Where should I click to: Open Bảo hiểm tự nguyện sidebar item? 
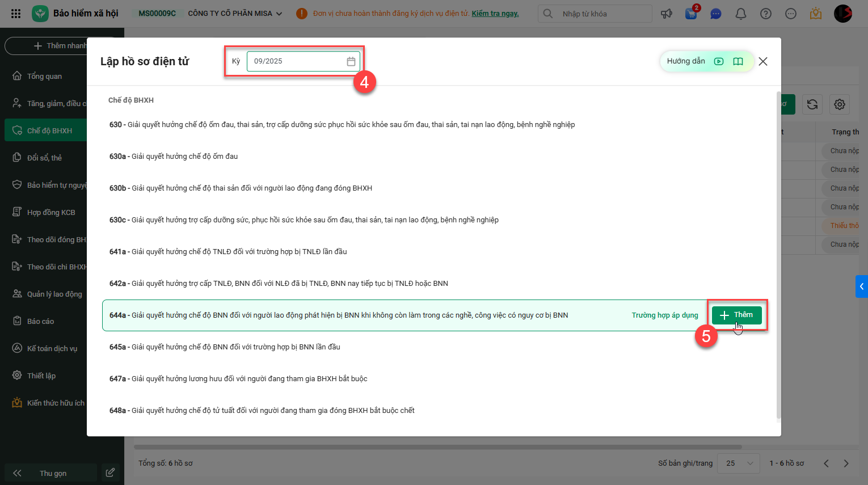pyautogui.click(x=45, y=185)
